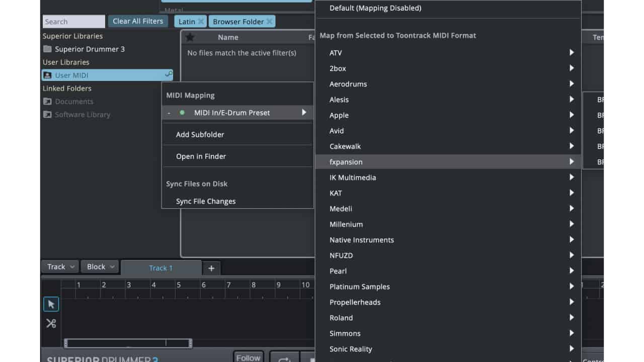The image size is (644, 362).
Task: Open the IK Multimedia submenu
Action: pyautogui.click(x=448, y=177)
